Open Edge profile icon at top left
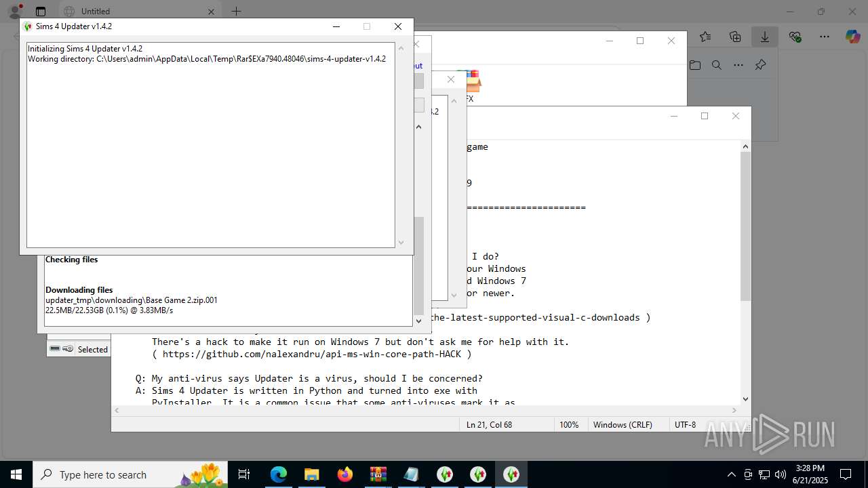The width and height of the screenshot is (868, 488). coord(14,11)
